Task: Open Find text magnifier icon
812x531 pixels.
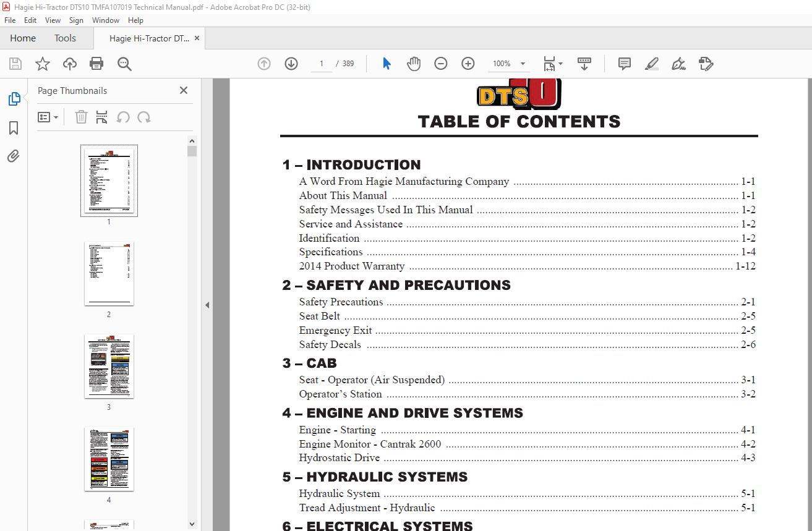Action: pyautogui.click(x=124, y=64)
